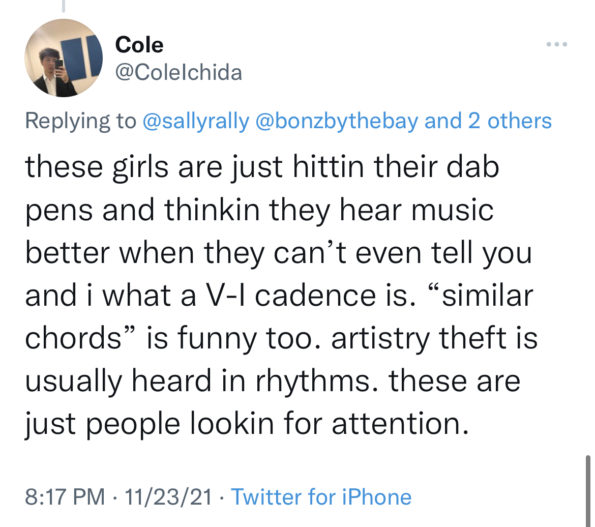Select the 11/23/21 date
The width and height of the screenshot is (595, 527).
(168, 497)
